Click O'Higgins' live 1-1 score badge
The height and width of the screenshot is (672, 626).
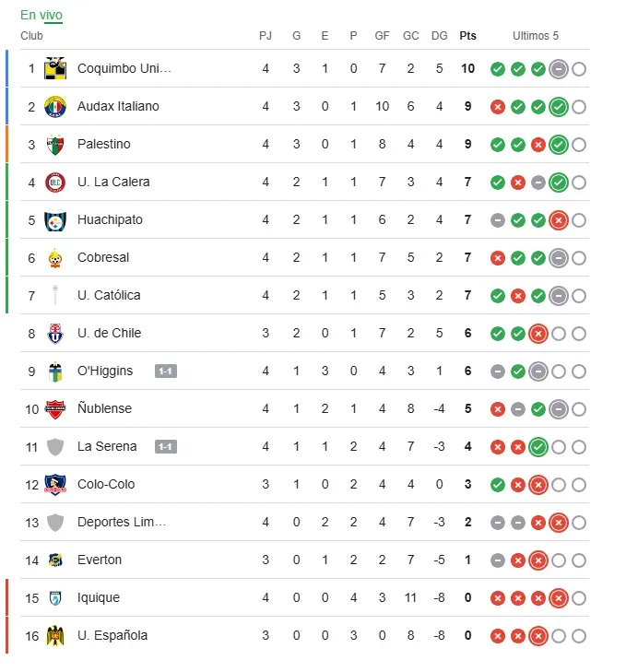click(166, 371)
